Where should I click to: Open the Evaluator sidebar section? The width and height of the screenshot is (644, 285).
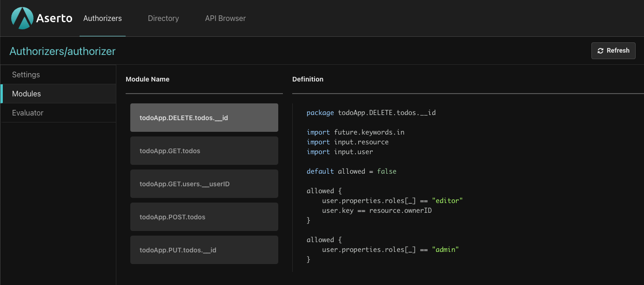pos(28,113)
